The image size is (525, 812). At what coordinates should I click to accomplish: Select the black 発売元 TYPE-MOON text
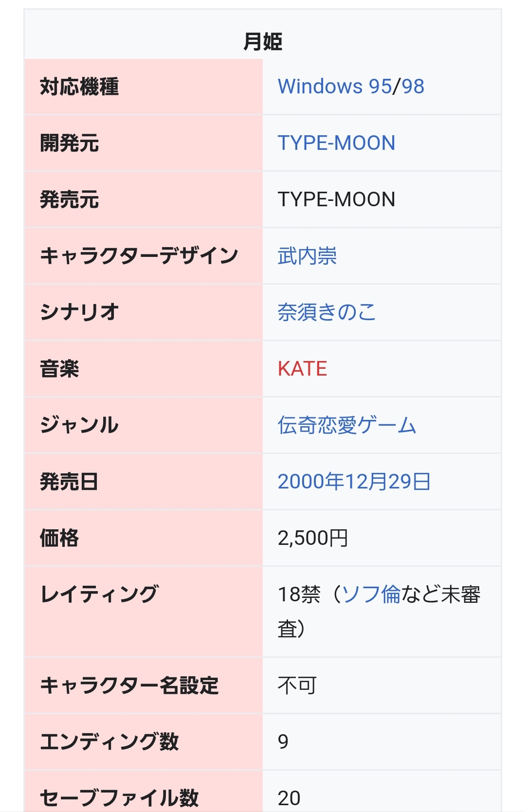tap(336, 199)
